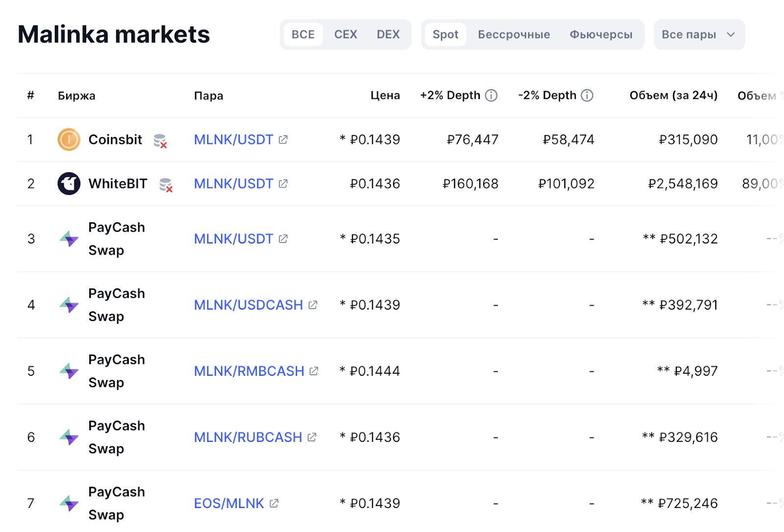This screenshot has width=784, height=532.
Task: Sort by 'Объем (за 24ч)' column header
Action: click(x=673, y=96)
